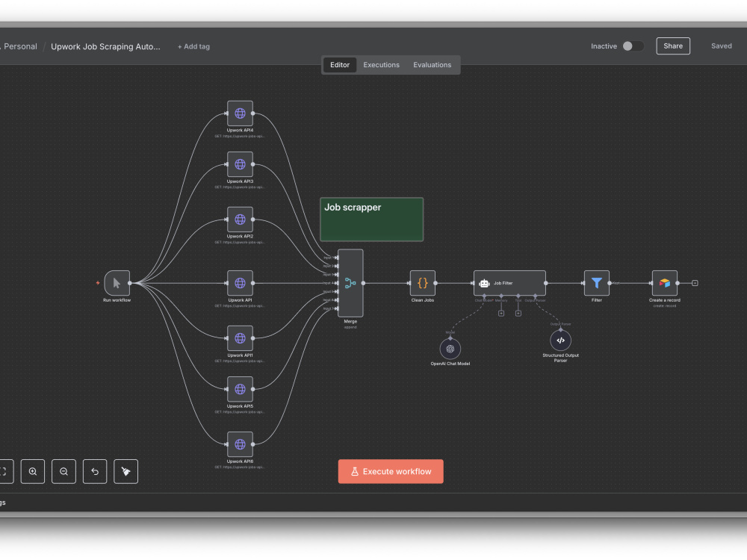Click the Run workflow trigger node
Screen dimensions: 747x560
(x=117, y=283)
